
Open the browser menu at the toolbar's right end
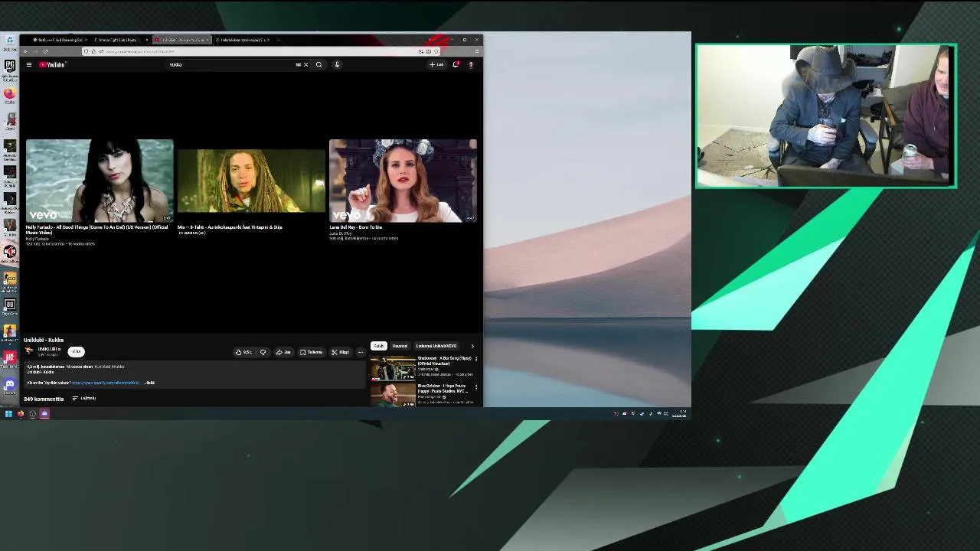pyautogui.click(x=476, y=51)
